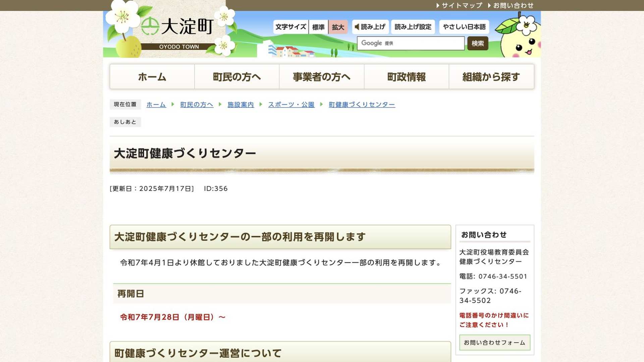The height and width of the screenshot is (362, 644).
Task: Follow the 町健康づくりセンター breadcrumb link
Action: pos(362,105)
